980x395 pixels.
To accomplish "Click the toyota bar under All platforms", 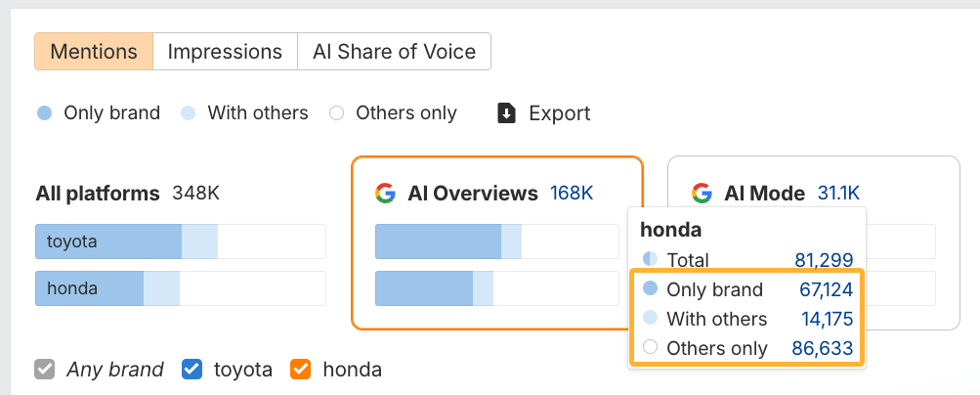I will (126, 241).
